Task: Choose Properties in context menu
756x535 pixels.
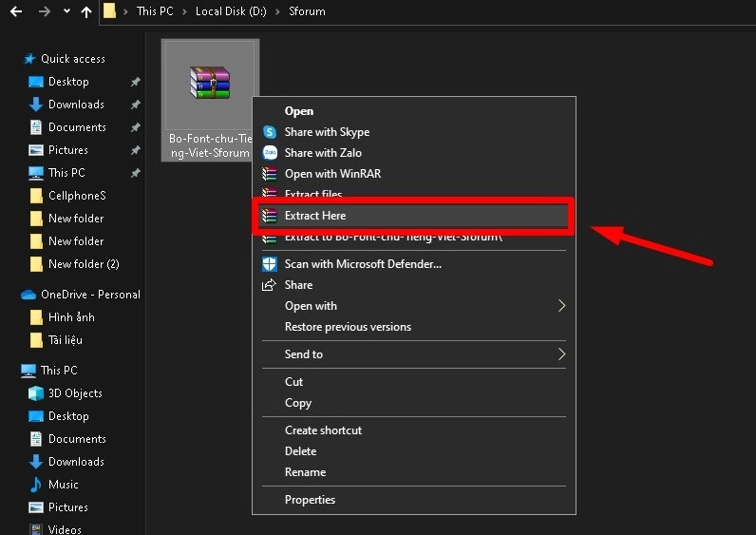Action: (310, 499)
